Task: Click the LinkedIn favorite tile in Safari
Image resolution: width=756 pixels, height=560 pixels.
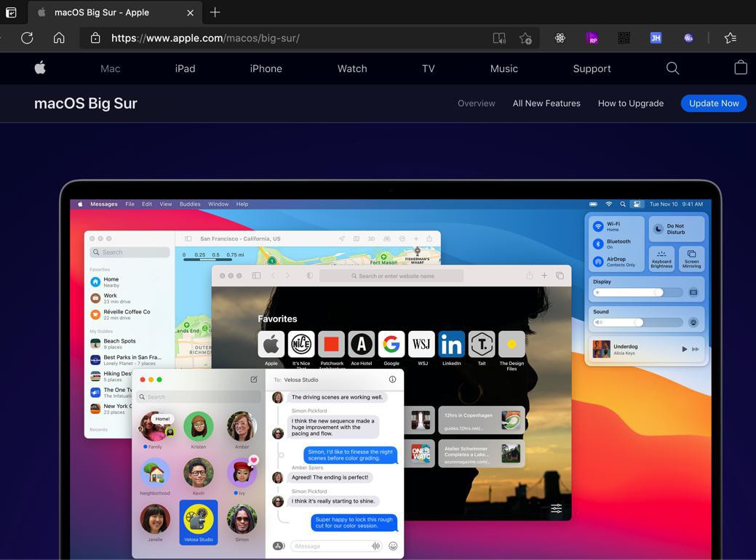Action: click(x=451, y=344)
